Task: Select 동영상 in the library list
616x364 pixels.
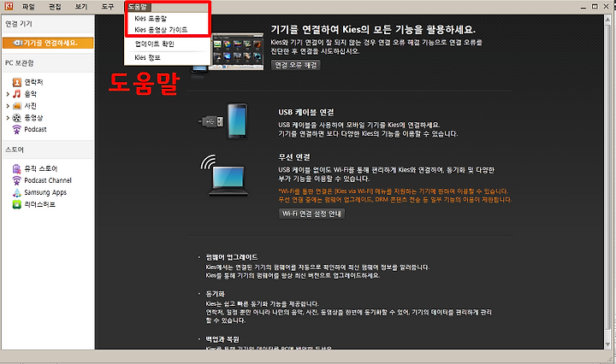Action: coord(33,118)
